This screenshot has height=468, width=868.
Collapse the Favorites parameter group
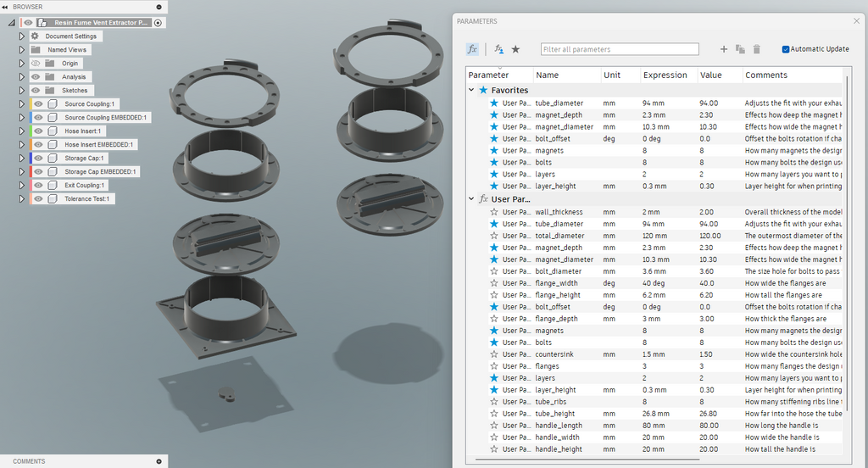(471, 90)
